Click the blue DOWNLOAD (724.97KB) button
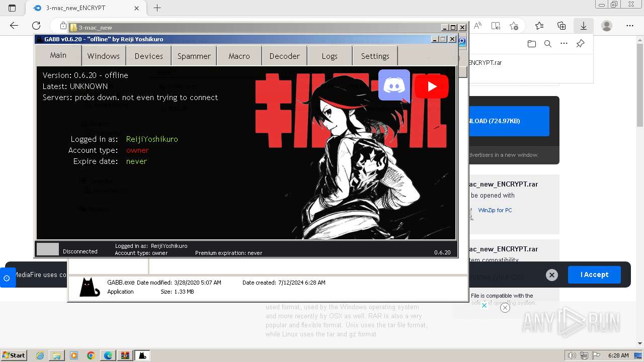644x362 pixels. pos(508,121)
